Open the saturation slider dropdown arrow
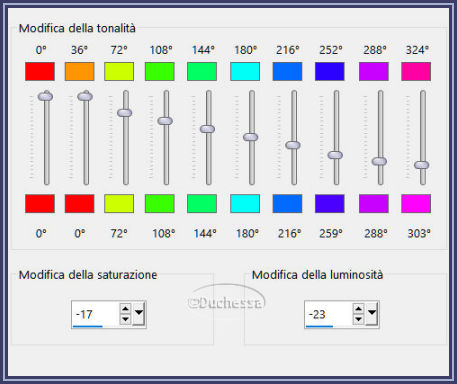 point(139,313)
